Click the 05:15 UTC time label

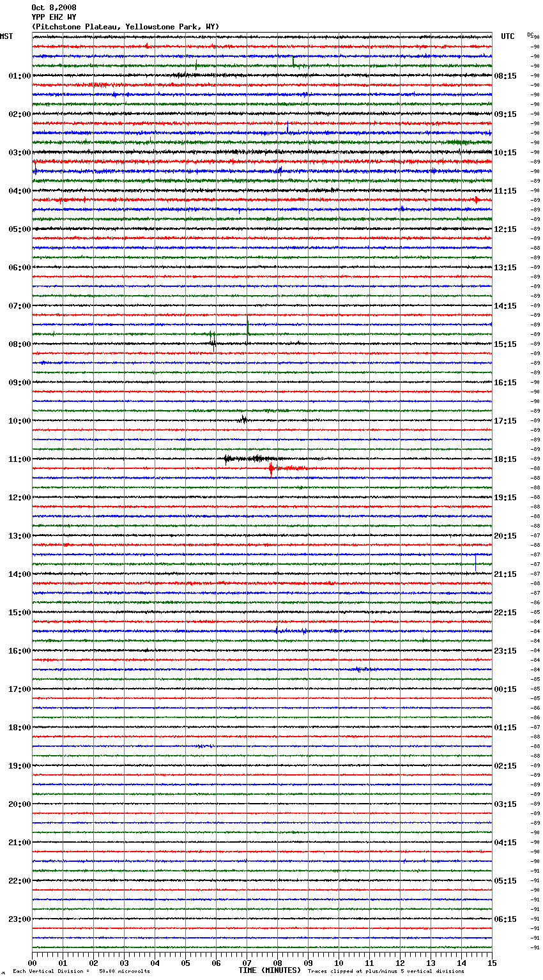[x=505, y=881]
